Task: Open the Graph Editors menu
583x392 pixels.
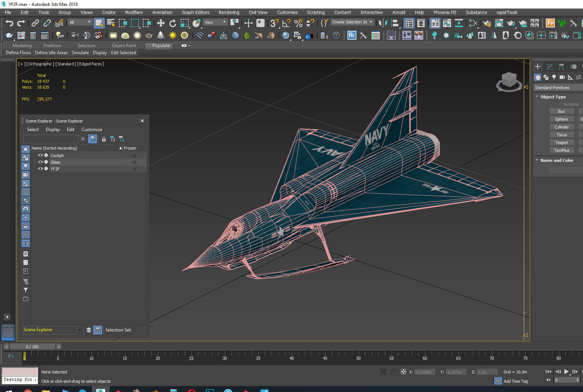Action: [195, 13]
